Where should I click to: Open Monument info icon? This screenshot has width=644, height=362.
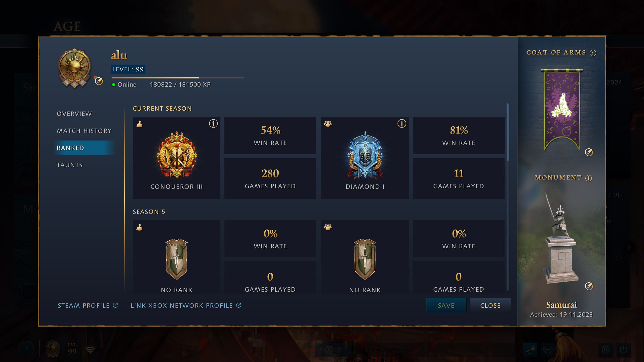(589, 178)
